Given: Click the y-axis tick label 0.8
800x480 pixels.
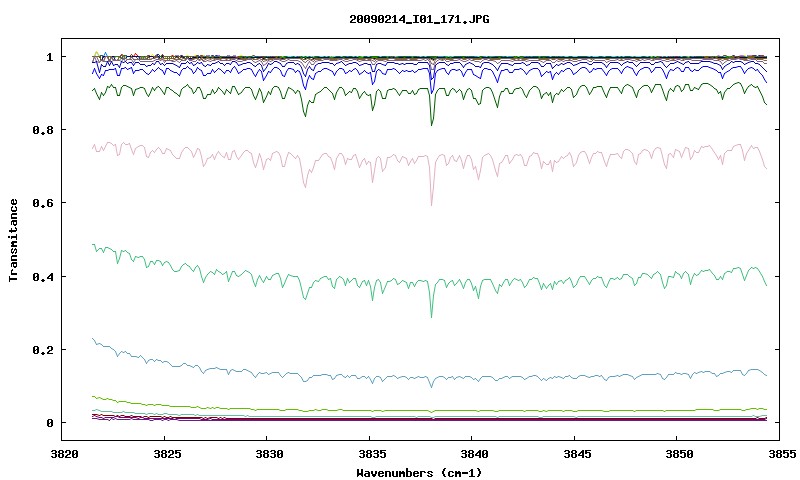Looking at the screenshot, I should coord(43,130).
